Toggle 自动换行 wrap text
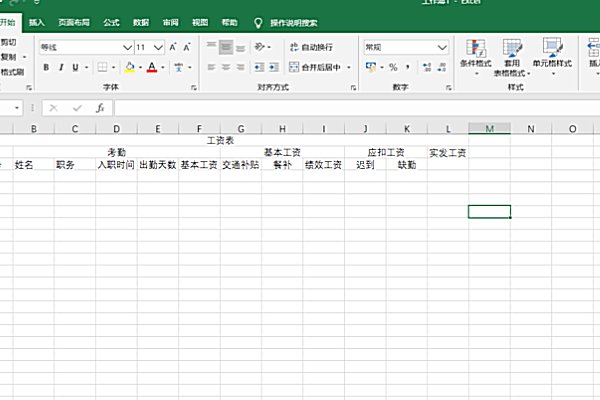Viewport: 600px width, 400px height. coord(311,47)
